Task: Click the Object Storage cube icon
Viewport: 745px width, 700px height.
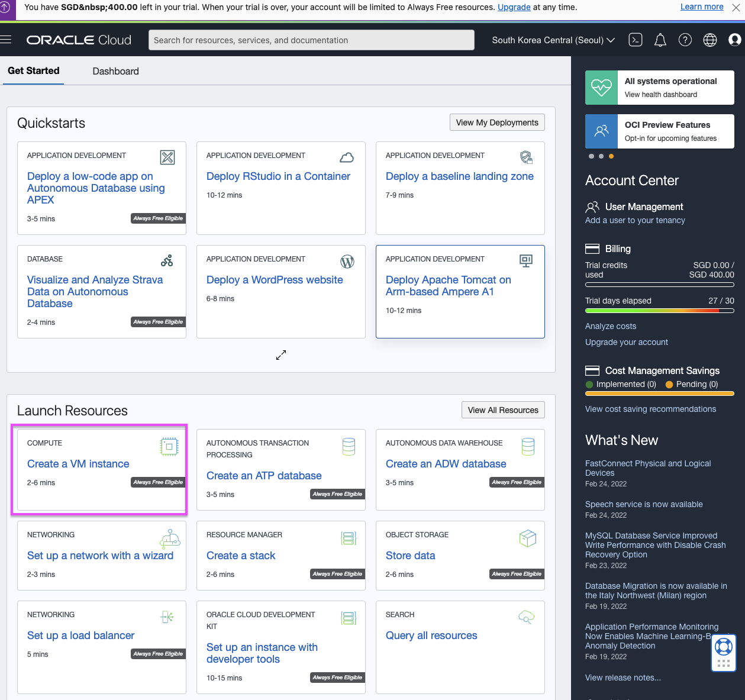Action: (x=528, y=538)
